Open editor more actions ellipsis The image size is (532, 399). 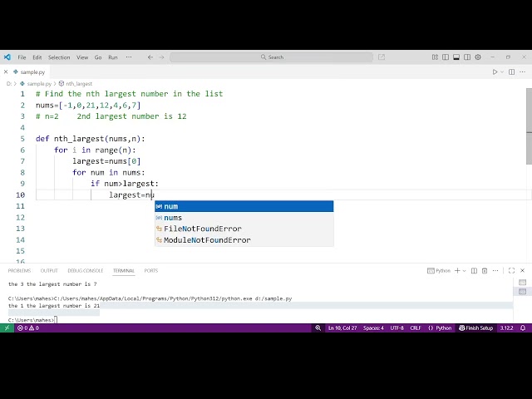523,72
